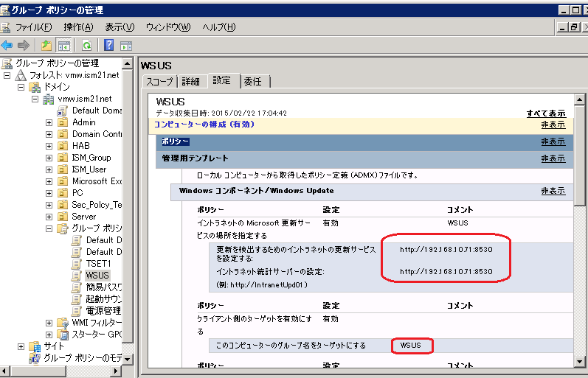This screenshot has height=378, width=588.
Task: Click the Forward arrow toolbar icon
Action: [23, 45]
